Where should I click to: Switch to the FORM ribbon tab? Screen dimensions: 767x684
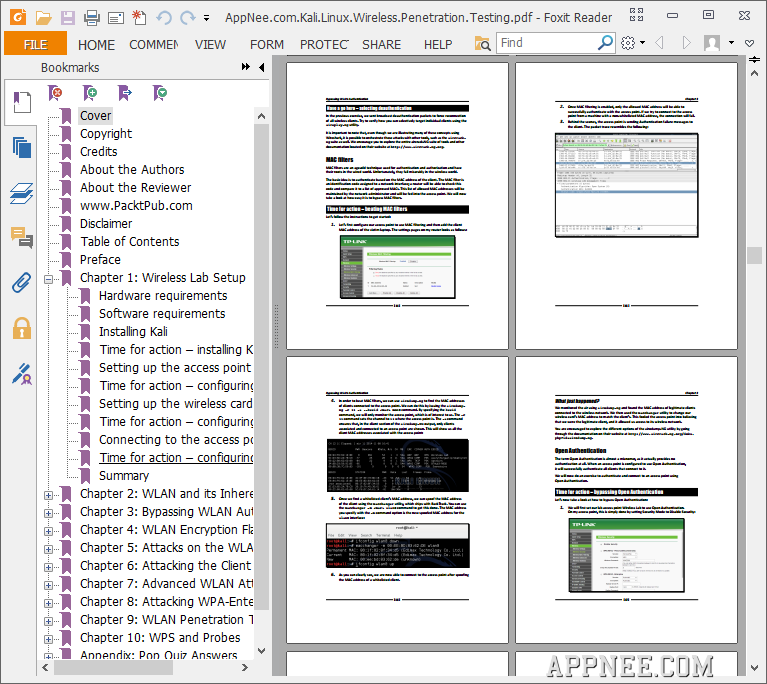[267, 45]
